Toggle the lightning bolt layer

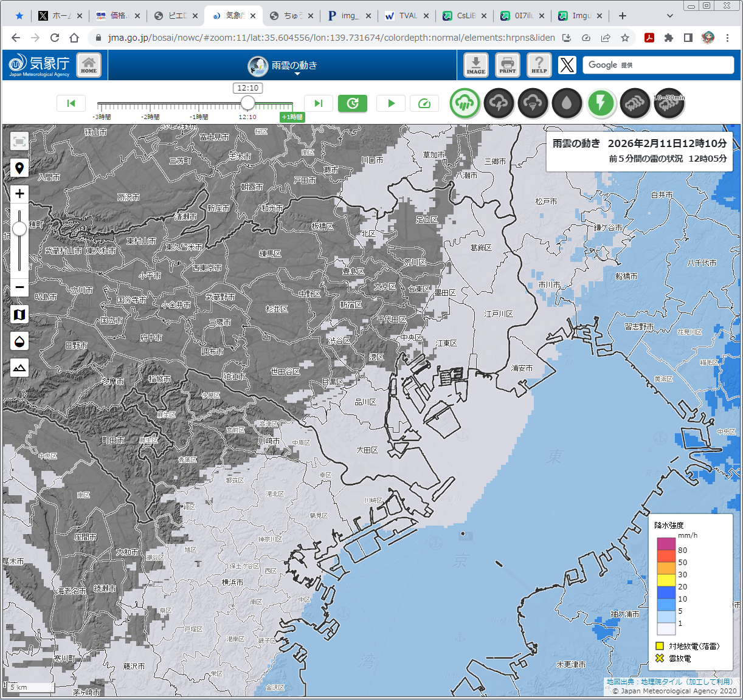pyautogui.click(x=601, y=104)
